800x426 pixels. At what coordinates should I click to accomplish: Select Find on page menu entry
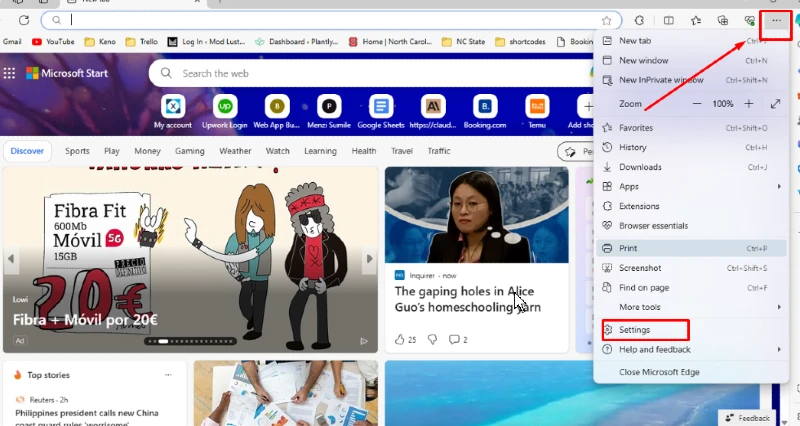[x=691, y=288]
